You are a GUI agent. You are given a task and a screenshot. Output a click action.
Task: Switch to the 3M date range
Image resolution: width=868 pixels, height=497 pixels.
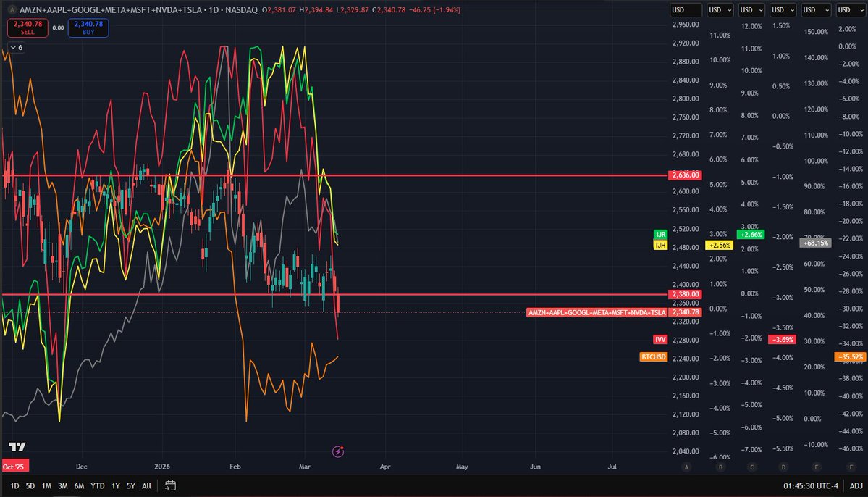(x=62, y=486)
